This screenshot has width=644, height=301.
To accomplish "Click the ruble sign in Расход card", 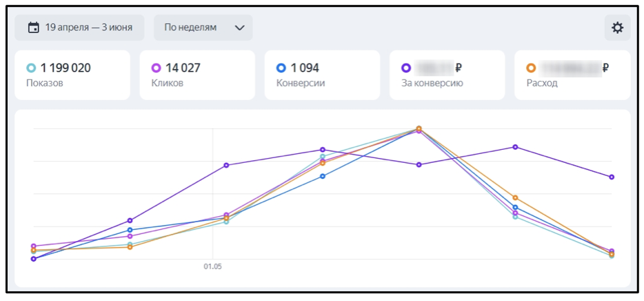I will 605,68.
